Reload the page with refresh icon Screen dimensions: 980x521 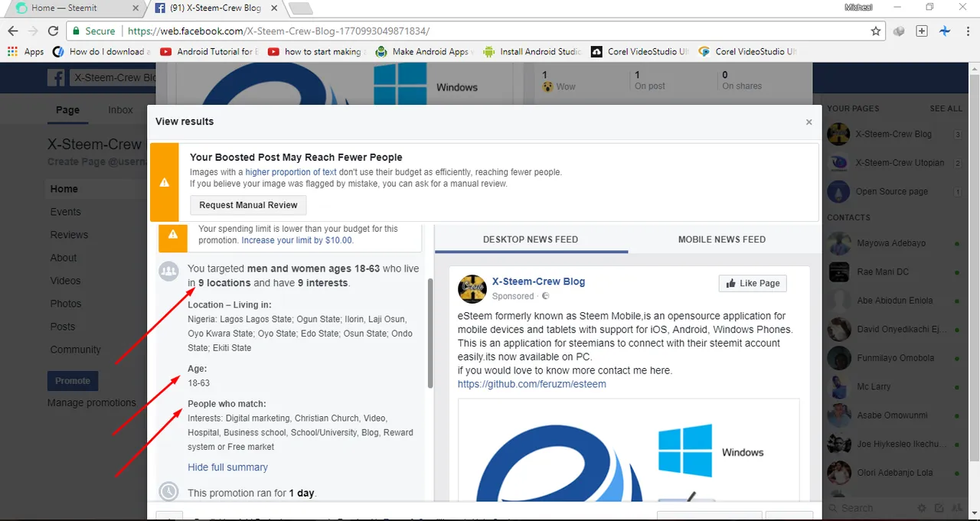(53, 31)
